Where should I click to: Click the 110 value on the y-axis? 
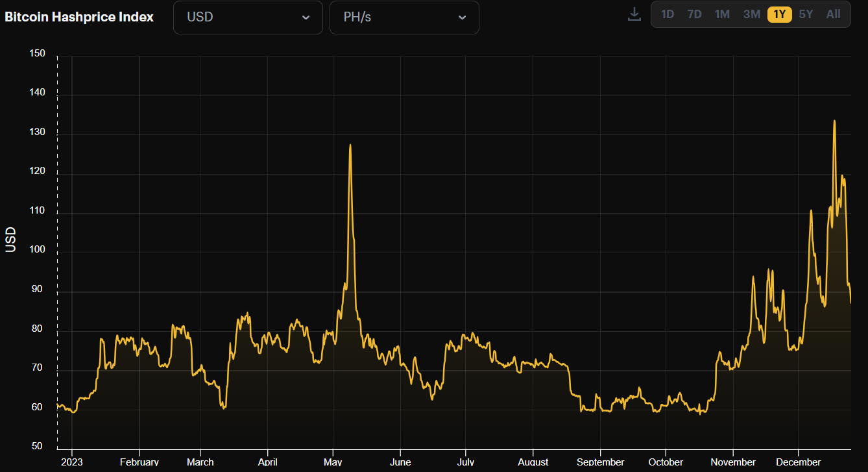point(38,210)
